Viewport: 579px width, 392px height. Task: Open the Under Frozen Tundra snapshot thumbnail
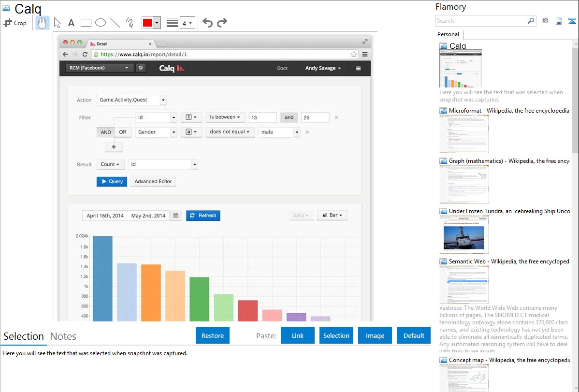[x=464, y=234]
